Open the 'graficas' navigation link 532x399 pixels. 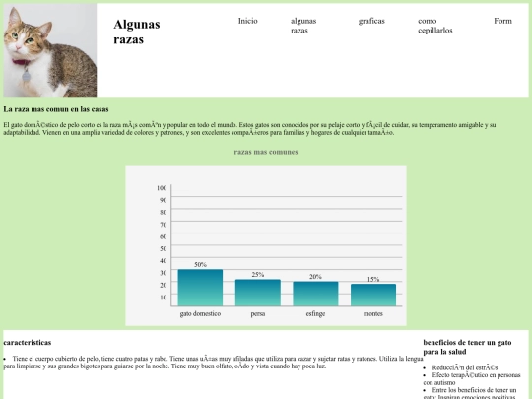click(x=371, y=21)
